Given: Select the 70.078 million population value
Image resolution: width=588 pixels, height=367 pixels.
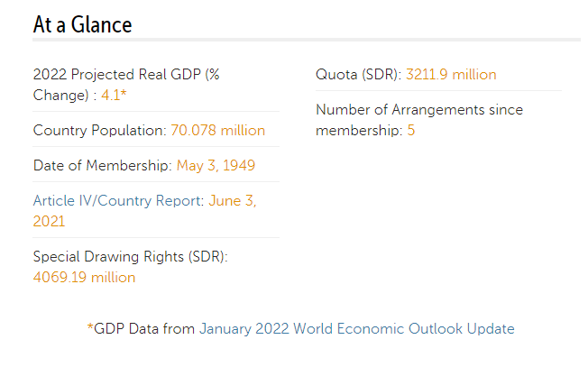Looking at the screenshot, I should (x=218, y=130).
